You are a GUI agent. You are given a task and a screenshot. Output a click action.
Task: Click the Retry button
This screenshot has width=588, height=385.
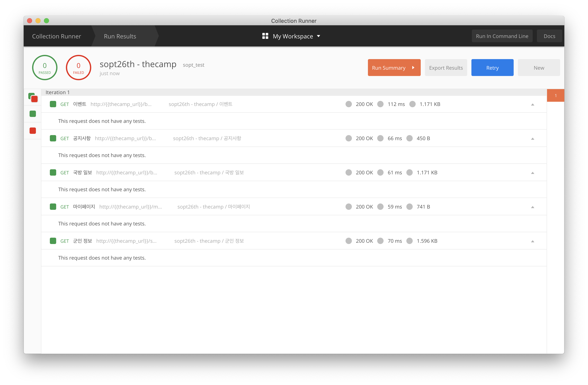tap(492, 67)
